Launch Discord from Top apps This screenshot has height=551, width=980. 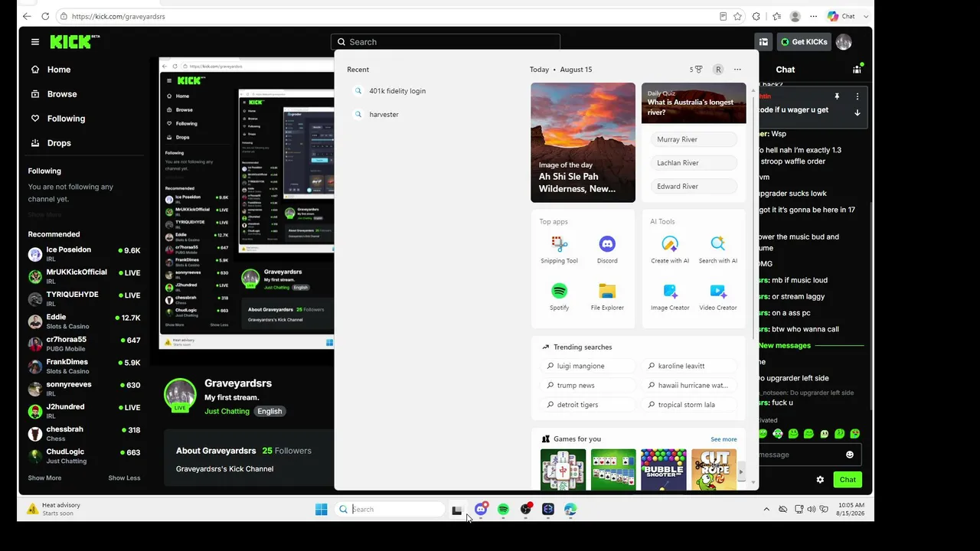tap(607, 249)
